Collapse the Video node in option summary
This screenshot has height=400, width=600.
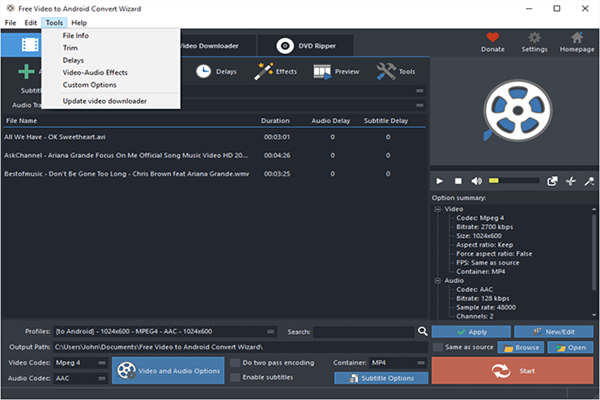point(436,209)
